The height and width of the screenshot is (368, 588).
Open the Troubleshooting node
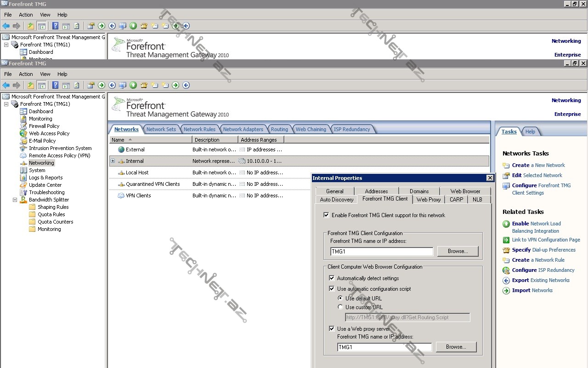(x=46, y=192)
